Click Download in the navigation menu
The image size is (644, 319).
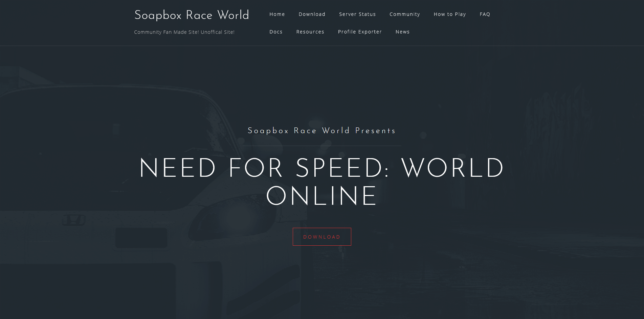pyautogui.click(x=311, y=14)
